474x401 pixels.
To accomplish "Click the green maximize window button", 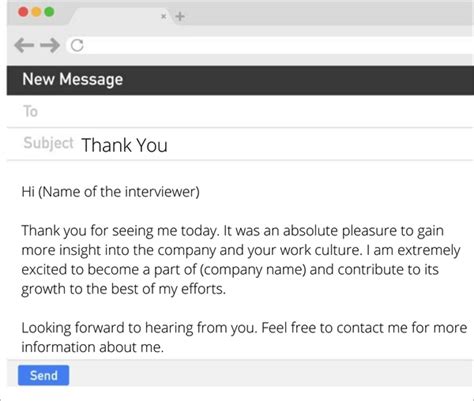I will 49,12.
